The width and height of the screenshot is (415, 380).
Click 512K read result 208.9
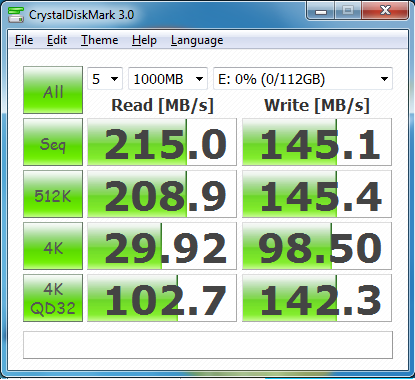pyautogui.click(x=162, y=194)
